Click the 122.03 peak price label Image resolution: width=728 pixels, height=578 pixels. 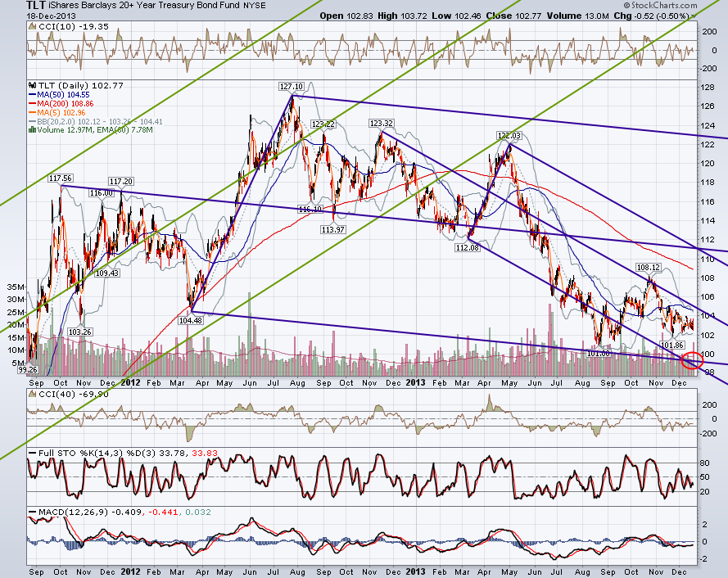[509, 136]
